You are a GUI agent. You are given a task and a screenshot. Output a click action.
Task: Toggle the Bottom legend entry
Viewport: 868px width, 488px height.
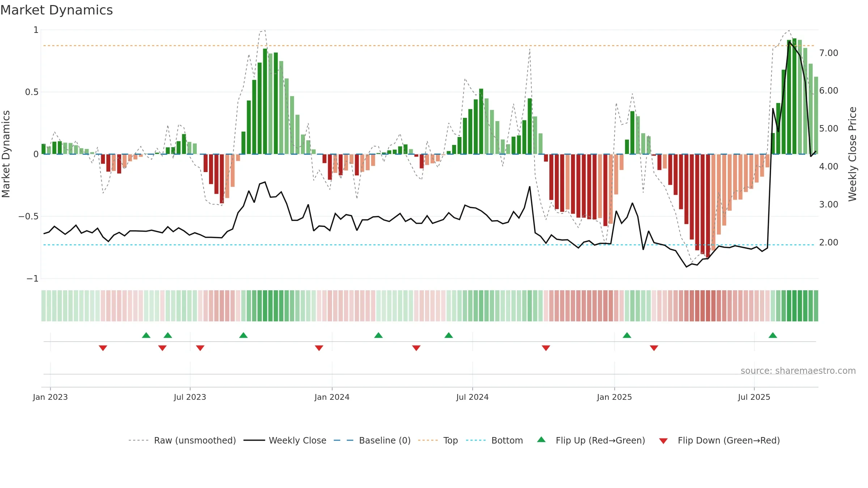494,440
